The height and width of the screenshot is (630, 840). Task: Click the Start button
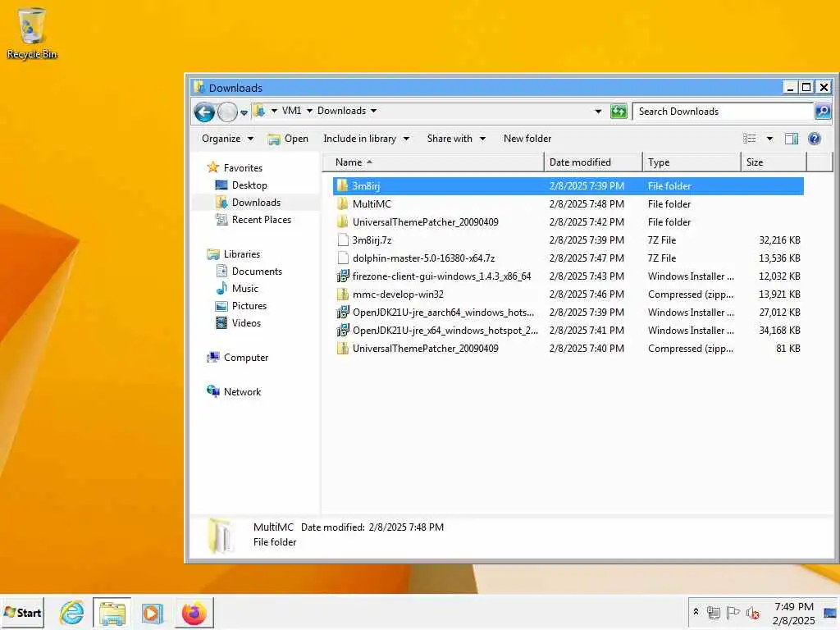tap(22, 612)
